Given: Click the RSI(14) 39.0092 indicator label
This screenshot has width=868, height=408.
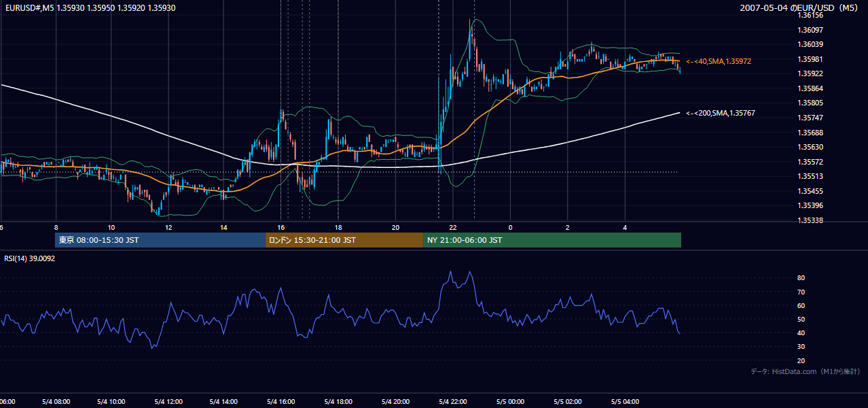Looking at the screenshot, I should 30,258.
